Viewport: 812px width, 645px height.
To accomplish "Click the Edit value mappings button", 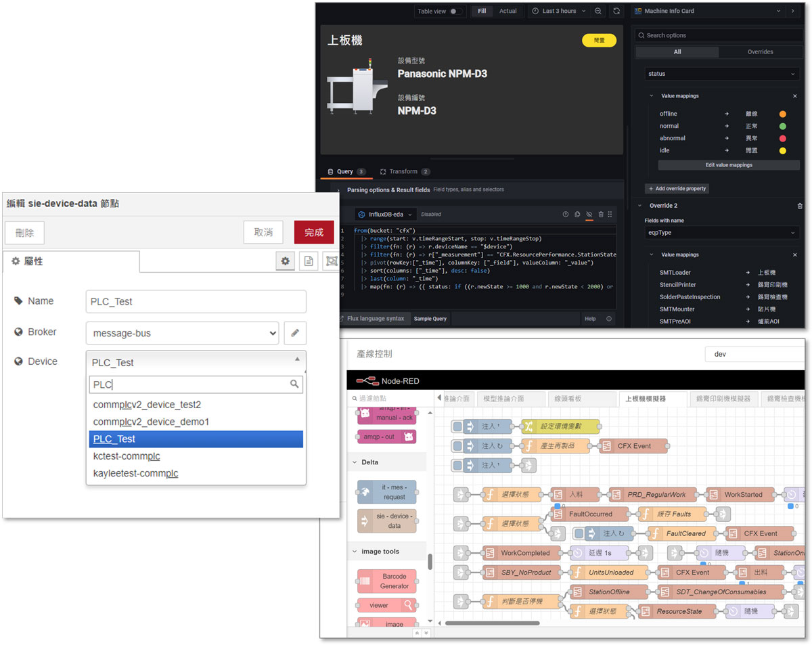I will [x=729, y=165].
